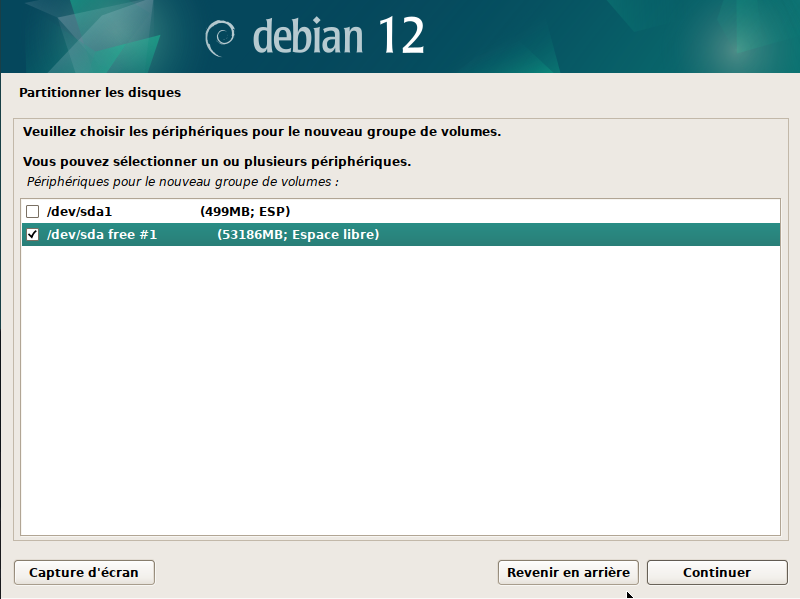Select the "/dev/sda free #1" device name
This screenshot has height=599, width=800.
click(x=102, y=235)
